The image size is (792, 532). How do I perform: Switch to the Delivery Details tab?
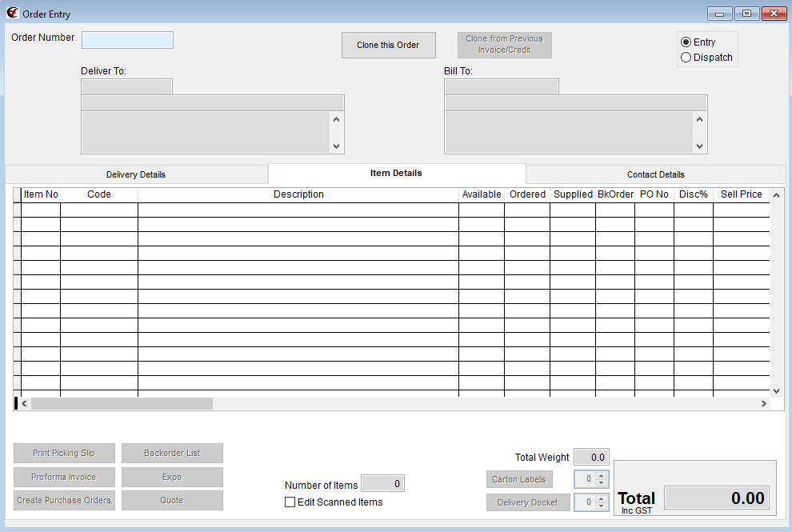coord(136,174)
